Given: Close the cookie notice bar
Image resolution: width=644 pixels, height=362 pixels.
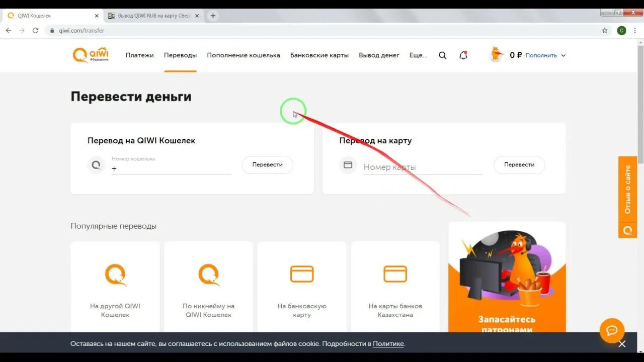Looking at the screenshot, I should coord(622,344).
